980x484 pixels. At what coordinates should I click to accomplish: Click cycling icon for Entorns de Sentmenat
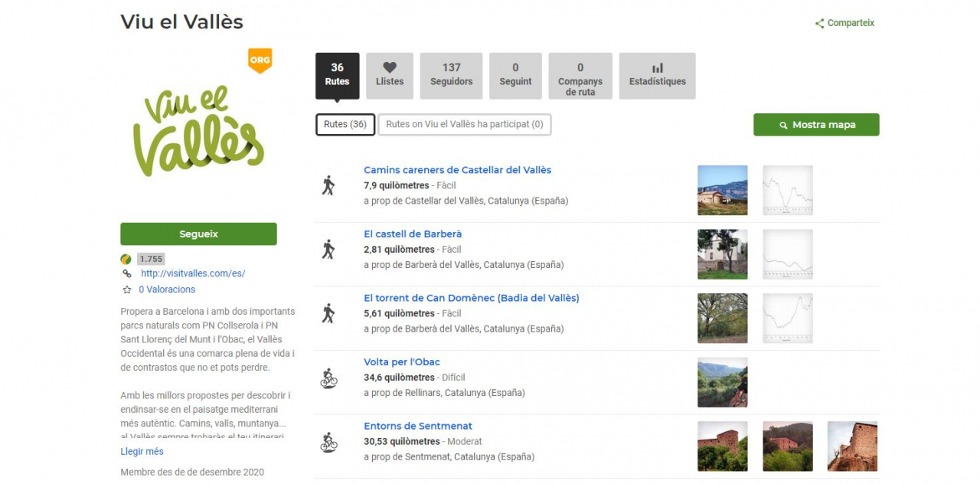pos(328,442)
